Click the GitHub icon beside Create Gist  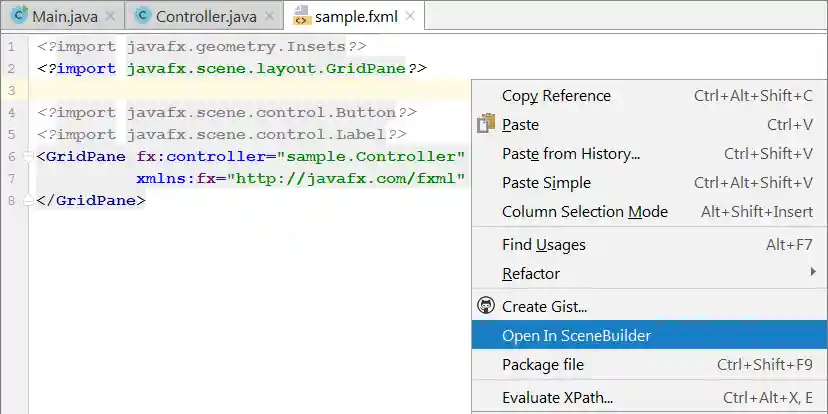487,307
